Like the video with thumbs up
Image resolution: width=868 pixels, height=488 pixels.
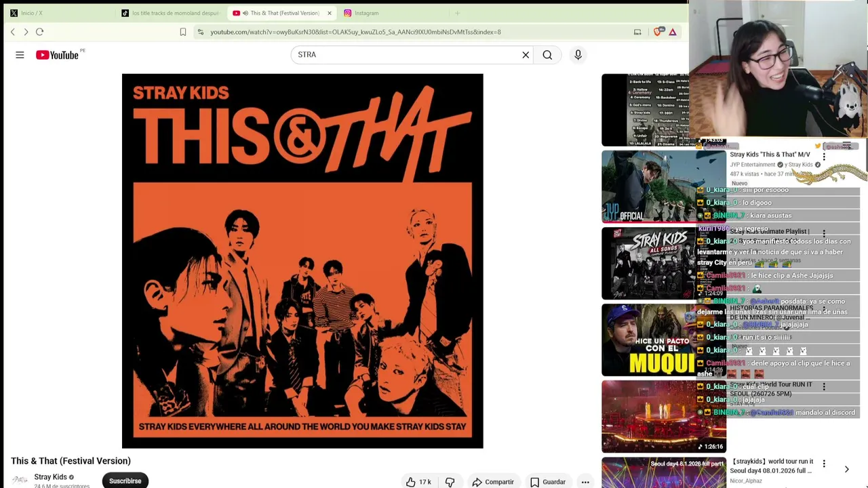click(x=418, y=482)
